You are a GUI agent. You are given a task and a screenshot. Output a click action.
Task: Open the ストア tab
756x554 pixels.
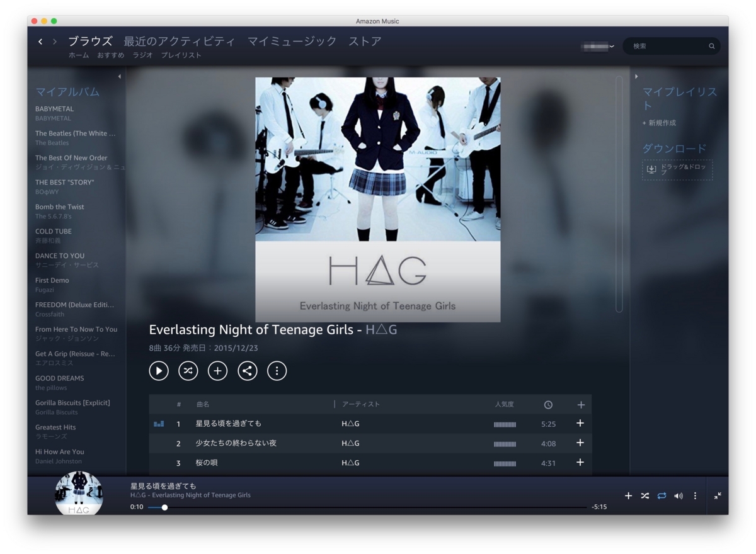365,42
